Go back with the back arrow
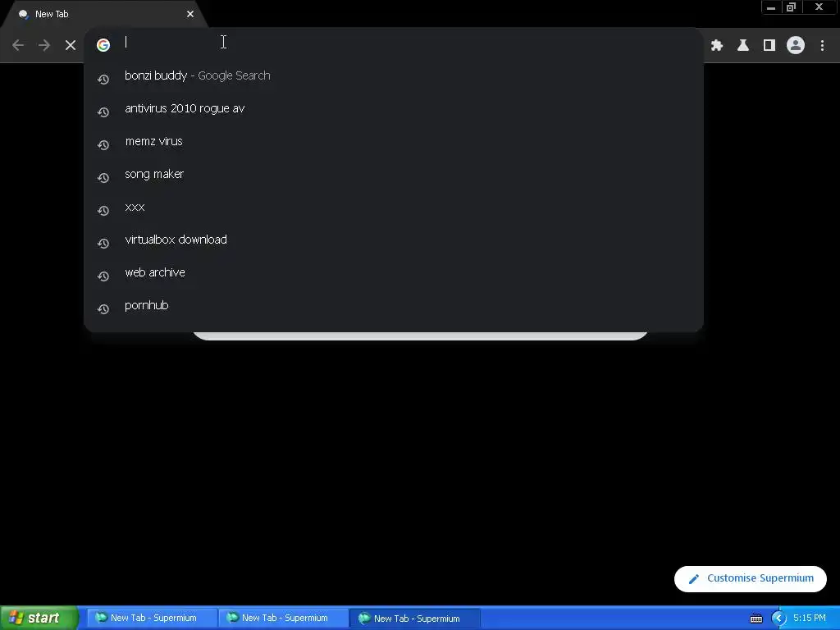840x630 pixels. pos(18,45)
